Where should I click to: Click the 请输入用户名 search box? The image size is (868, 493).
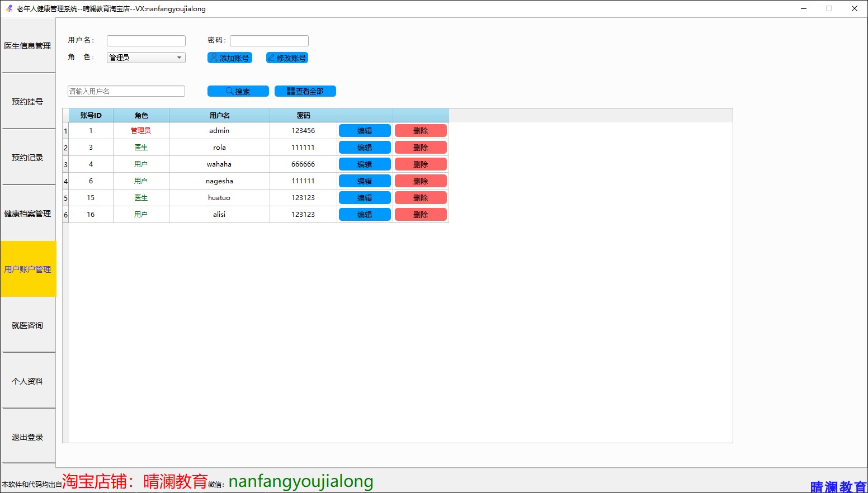[x=126, y=91]
